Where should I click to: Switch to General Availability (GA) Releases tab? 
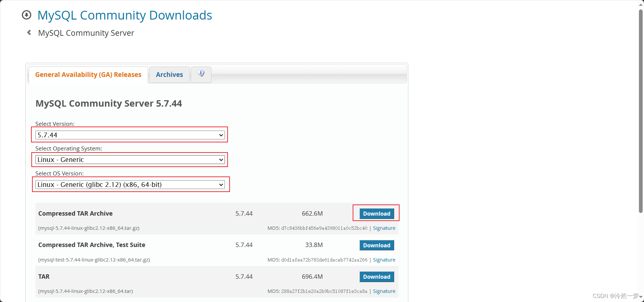click(x=88, y=75)
